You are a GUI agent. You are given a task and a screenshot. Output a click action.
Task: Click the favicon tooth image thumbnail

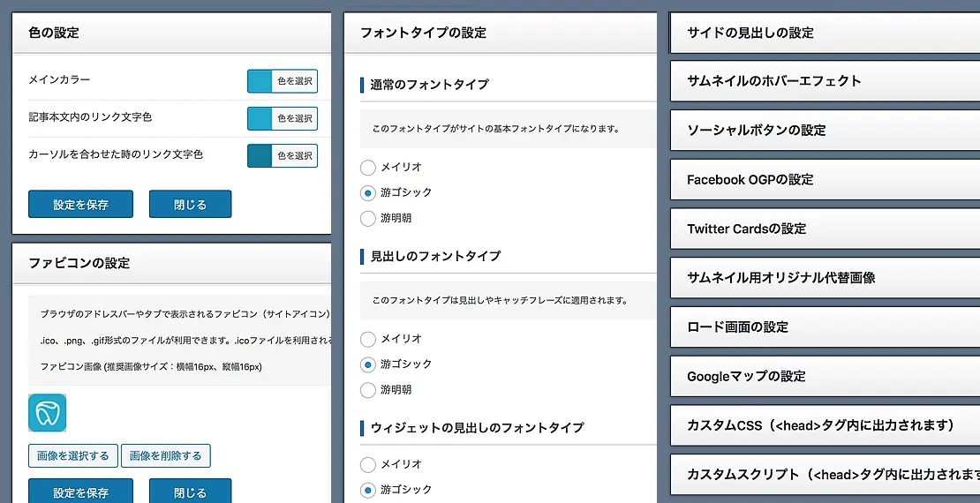(47, 412)
